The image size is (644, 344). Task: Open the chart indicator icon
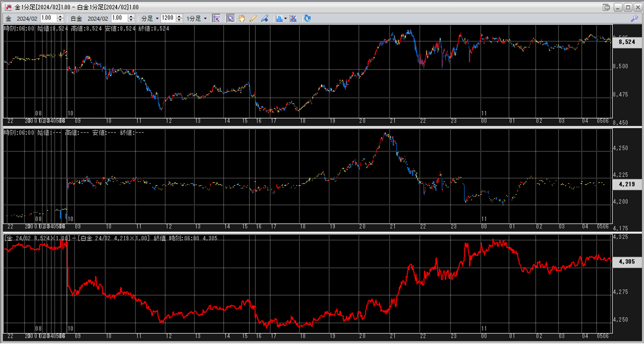coord(279,18)
